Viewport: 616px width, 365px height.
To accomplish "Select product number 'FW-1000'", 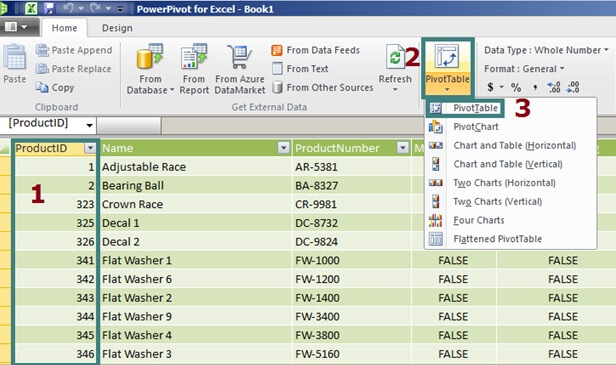I will point(352,260).
